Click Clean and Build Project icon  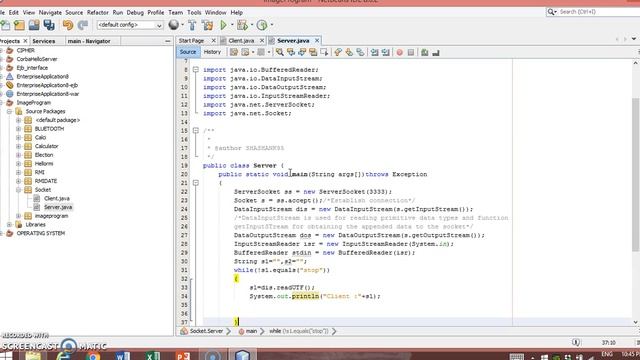pos(207,25)
